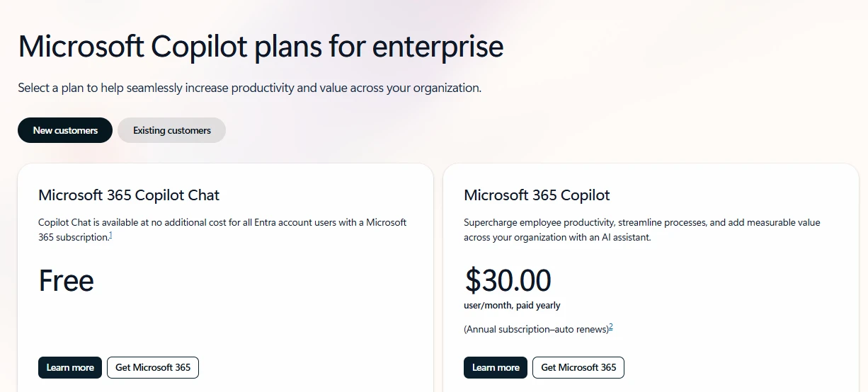The width and height of the screenshot is (868, 392).
Task: Click Learn more under the $30.00 Copilot plan
Action: click(496, 367)
